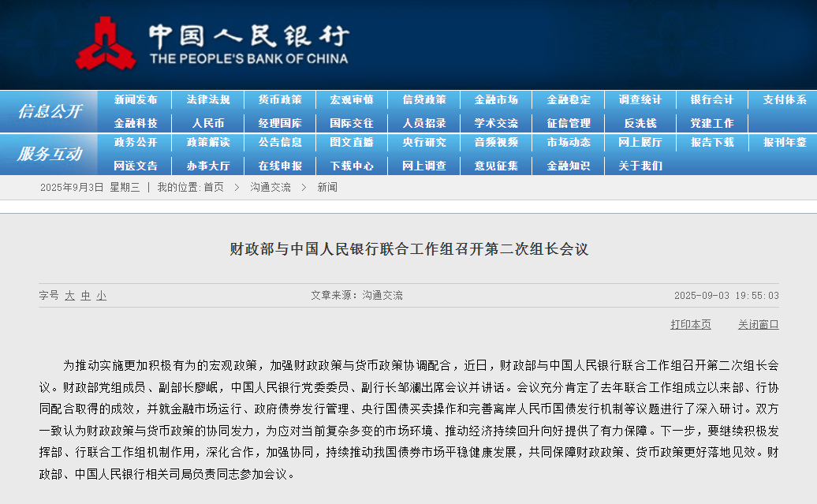Image resolution: width=817 pixels, height=504 pixels.
Task: Select 关于我们 menu item
Action: pos(640,166)
